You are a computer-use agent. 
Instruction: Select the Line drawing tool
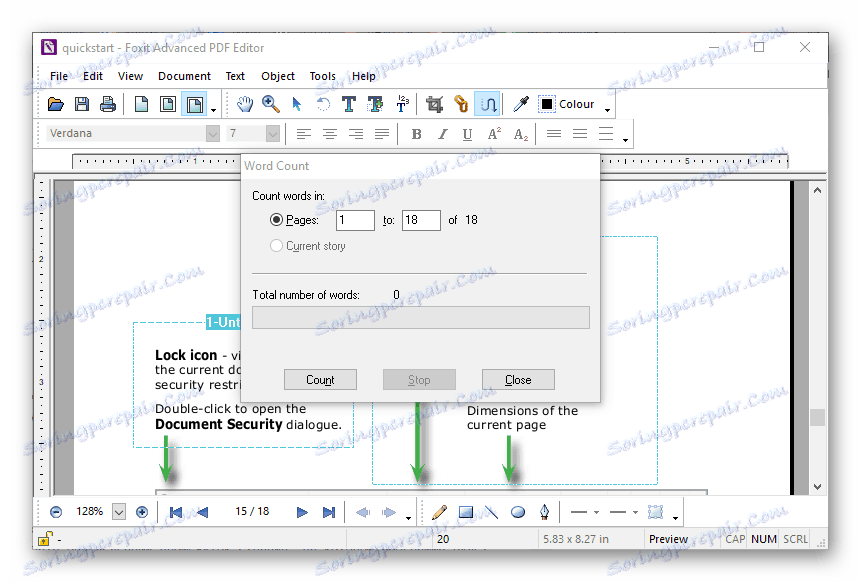coord(491,512)
